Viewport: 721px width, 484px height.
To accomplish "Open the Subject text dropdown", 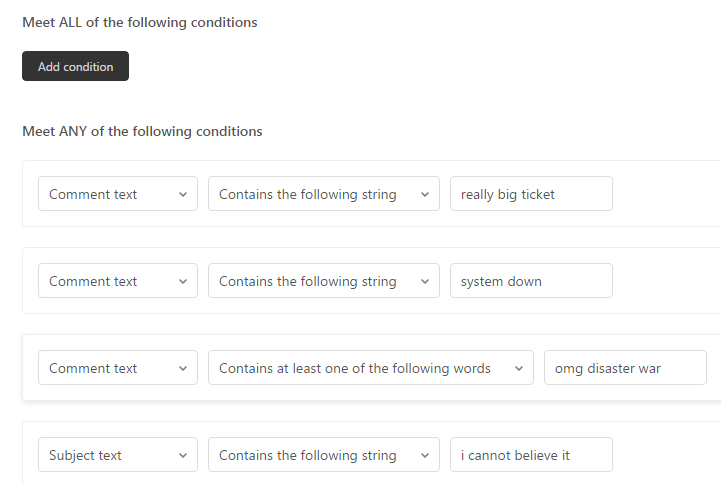I will tap(117, 455).
